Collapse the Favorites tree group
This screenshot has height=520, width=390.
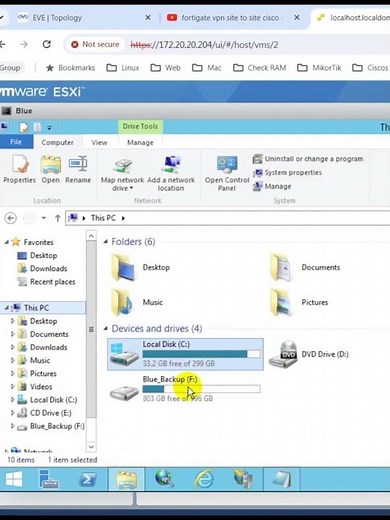pyautogui.click(x=6, y=242)
